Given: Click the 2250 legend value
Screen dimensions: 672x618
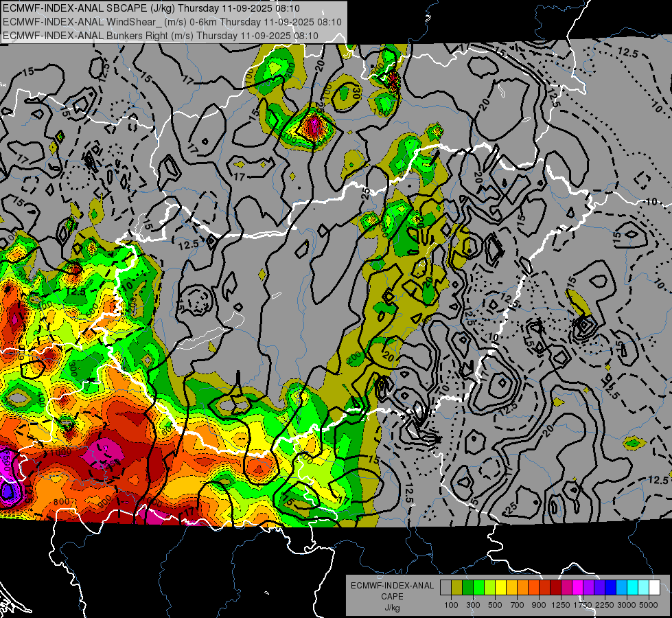Looking at the screenshot, I should pos(604,605).
